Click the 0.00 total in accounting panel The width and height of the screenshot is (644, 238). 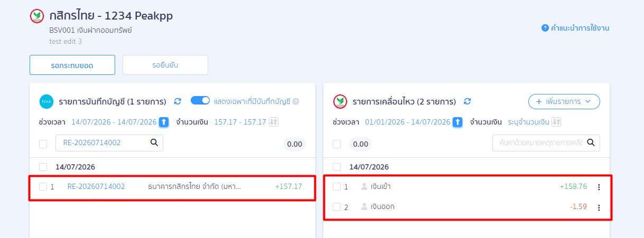[294, 144]
